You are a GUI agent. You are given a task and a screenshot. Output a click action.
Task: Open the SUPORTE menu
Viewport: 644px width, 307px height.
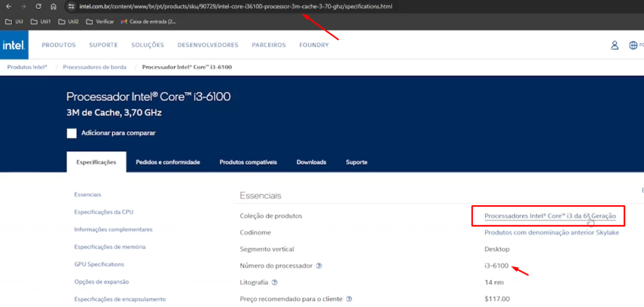[x=104, y=45]
